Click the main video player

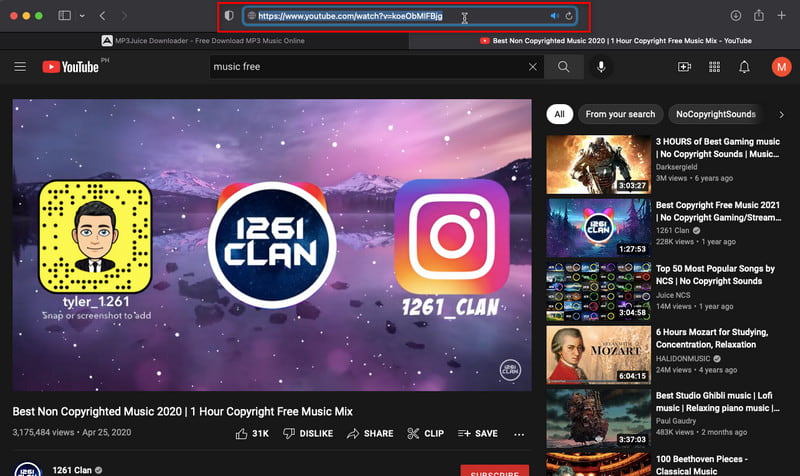pyautogui.click(x=272, y=245)
